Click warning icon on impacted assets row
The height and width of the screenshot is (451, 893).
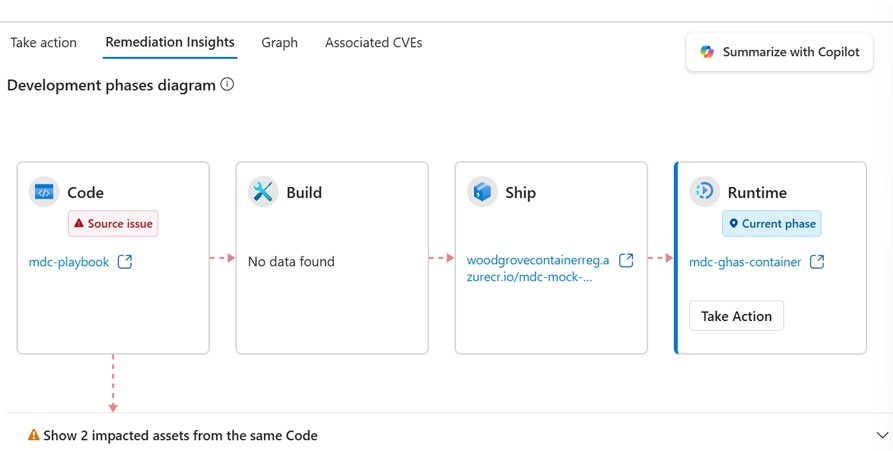click(x=33, y=436)
